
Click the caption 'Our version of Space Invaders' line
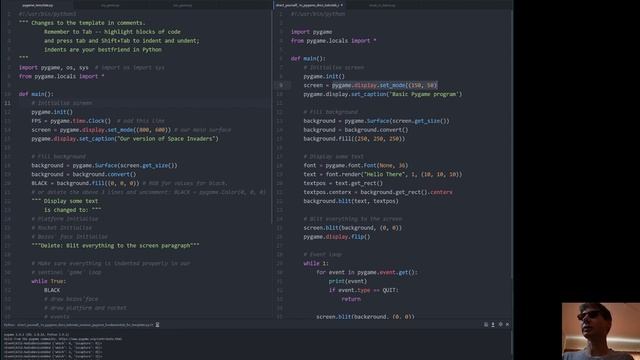[125, 139]
